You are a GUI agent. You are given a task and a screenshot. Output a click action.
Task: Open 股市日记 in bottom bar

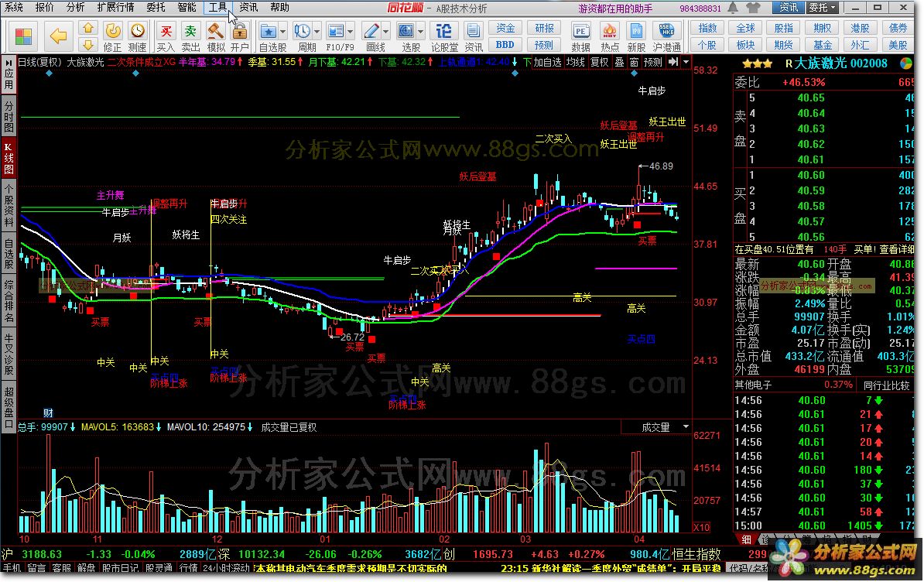point(120,568)
